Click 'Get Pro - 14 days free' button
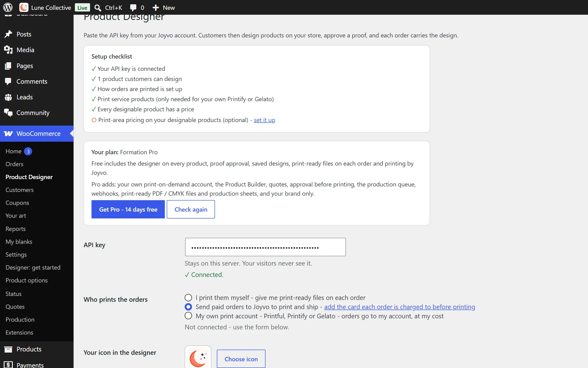 tap(128, 209)
